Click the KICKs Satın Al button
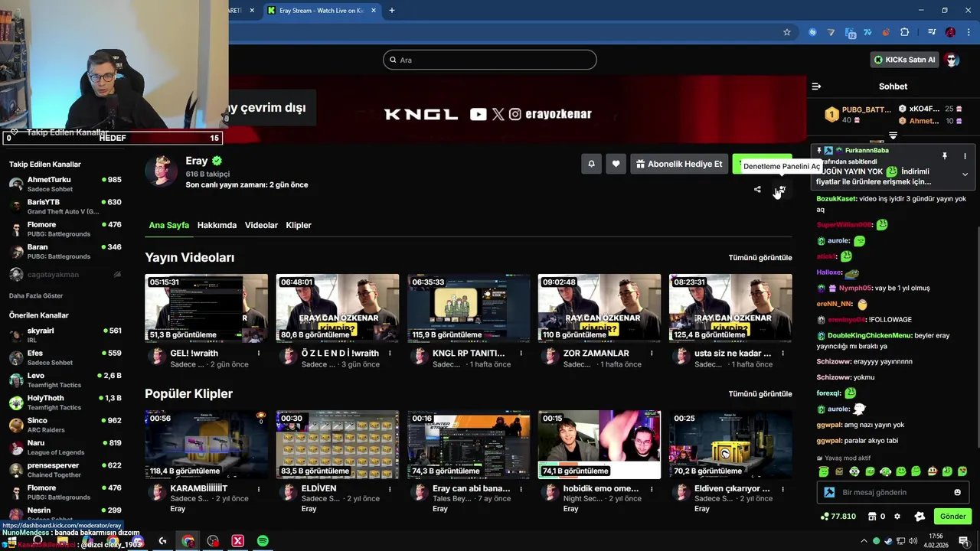The width and height of the screenshot is (980, 551). click(x=904, y=60)
